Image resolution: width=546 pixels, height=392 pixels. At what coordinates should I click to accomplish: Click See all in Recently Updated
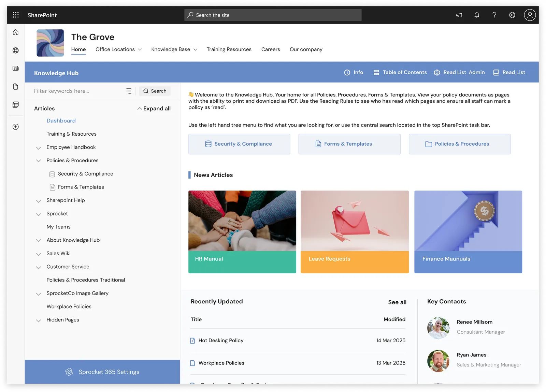click(397, 302)
